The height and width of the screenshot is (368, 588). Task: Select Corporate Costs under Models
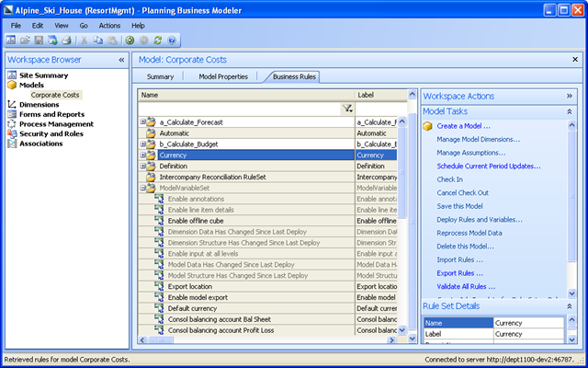pyautogui.click(x=55, y=95)
